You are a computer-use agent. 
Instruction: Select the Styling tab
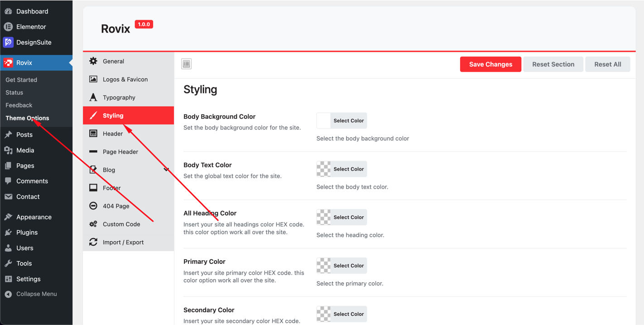(x=129, y=116)
